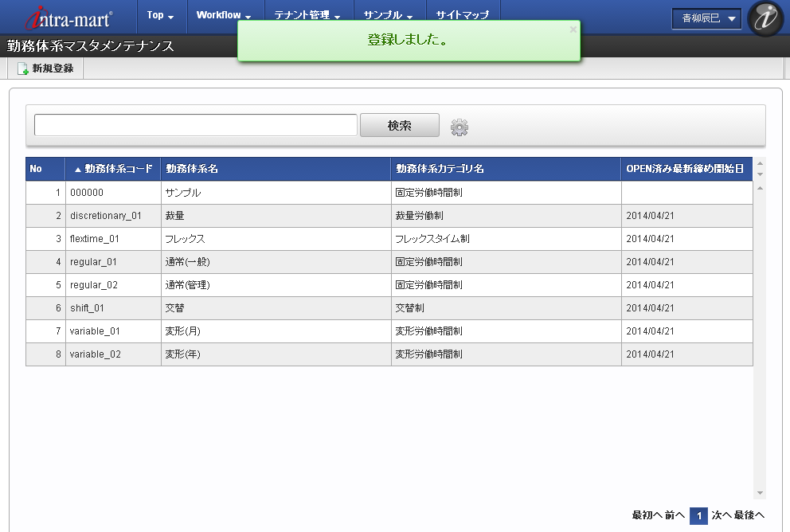Select the variable_01 row

click(389, 331)
